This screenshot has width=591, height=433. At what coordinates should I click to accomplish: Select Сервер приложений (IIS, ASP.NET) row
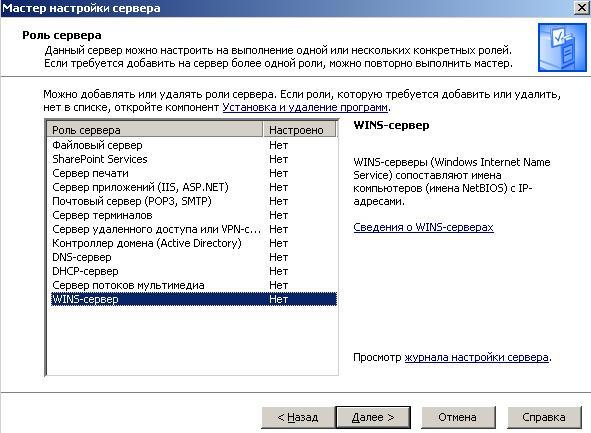[x=193, y=187]
